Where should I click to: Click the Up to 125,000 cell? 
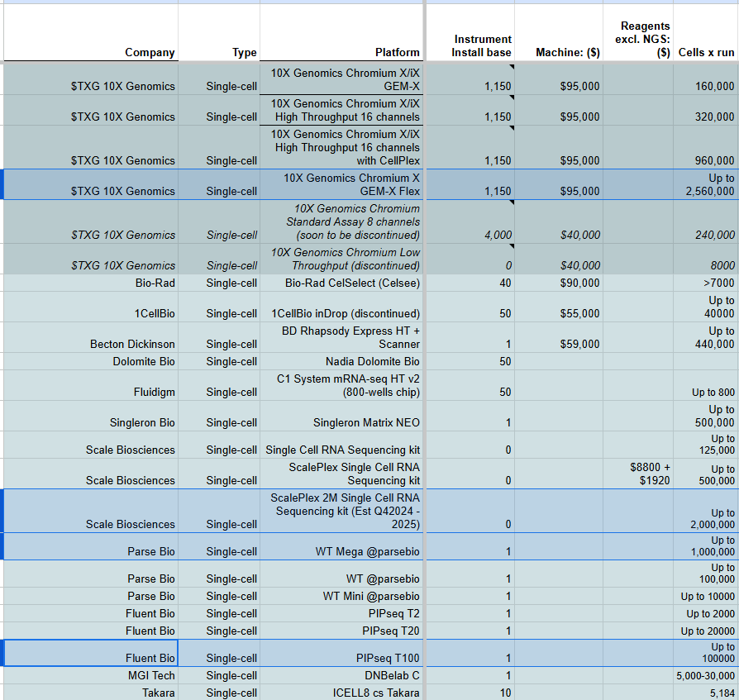(x=706, y=445)
